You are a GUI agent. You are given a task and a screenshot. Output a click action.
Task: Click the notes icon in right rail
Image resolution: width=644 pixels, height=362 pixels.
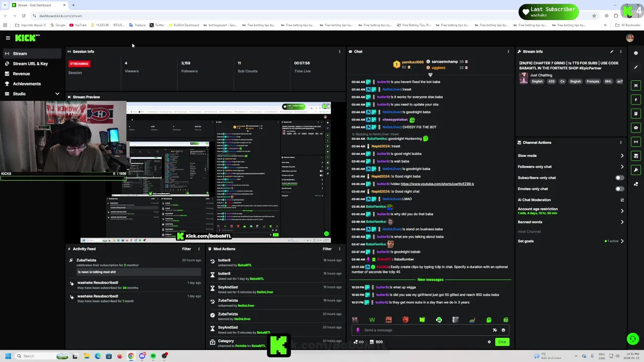tap(636, 113)
